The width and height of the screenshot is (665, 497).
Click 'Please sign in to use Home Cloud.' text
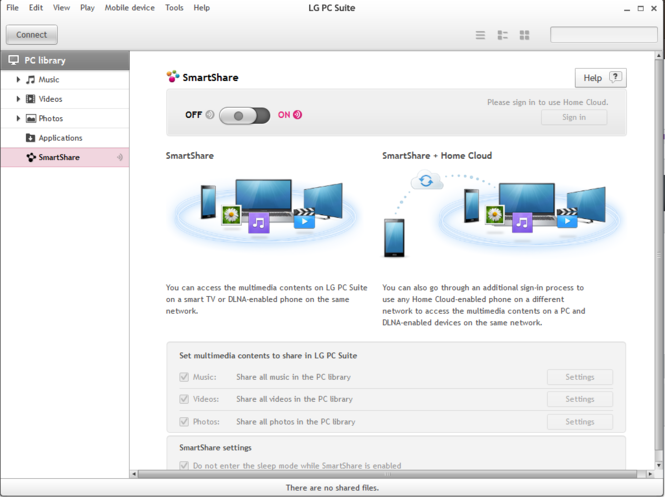click(x=548, y=102)
